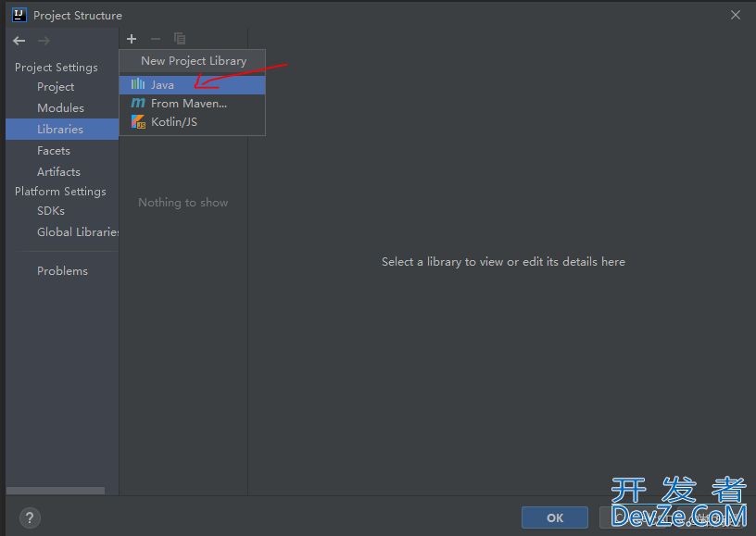Click the 'New Project Library' popup title

pos(194,61)
